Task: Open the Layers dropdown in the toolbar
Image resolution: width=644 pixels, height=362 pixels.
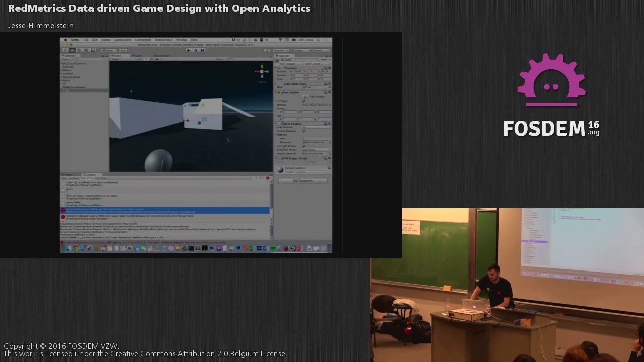Action: click(302, 50)
